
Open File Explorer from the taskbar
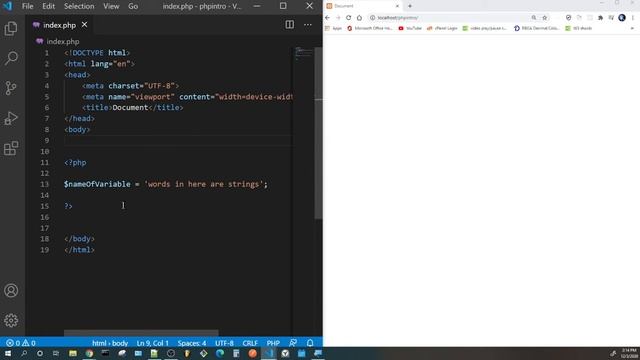point(73,353)
